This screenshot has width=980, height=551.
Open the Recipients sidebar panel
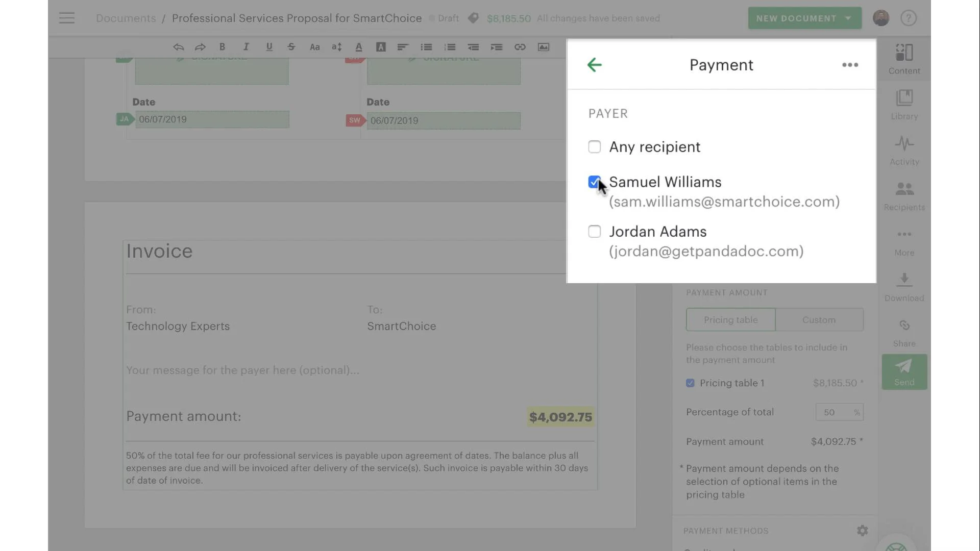point(904,196)
